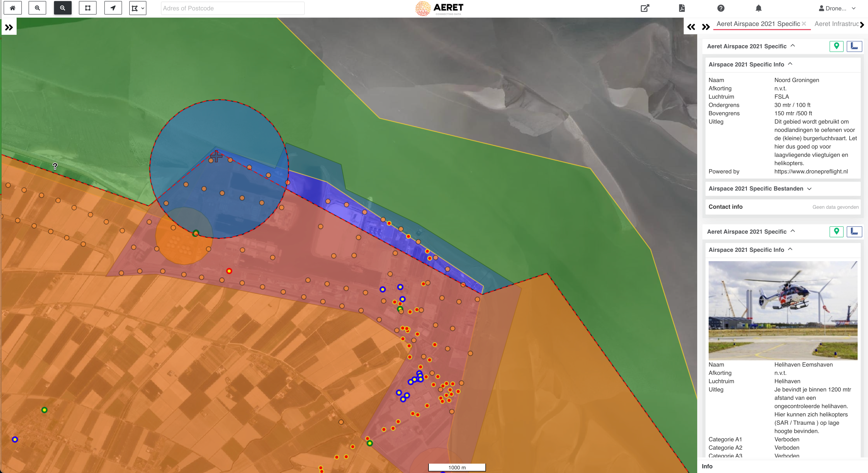Click the zoom in magnifier button
The height and width of the screenshot is (473, 868).
(x=37, y=8)
